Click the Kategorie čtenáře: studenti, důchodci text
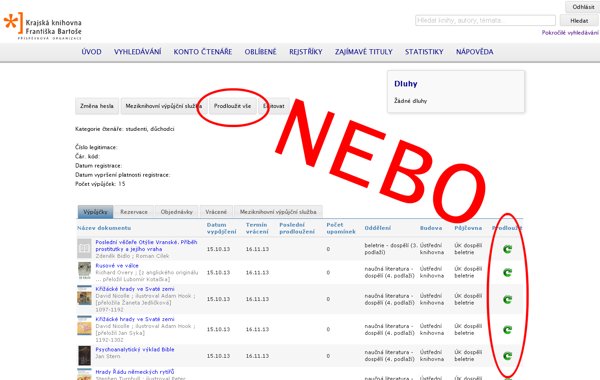Image resolution: width=600 pixels, height=380 pixels. pyautogui.click(x=125, y=129)
